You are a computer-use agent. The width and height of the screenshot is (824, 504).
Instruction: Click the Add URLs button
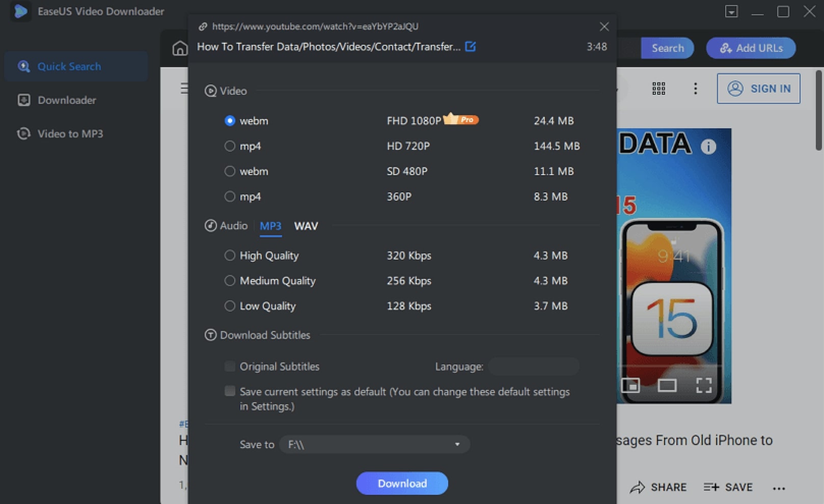tap(751, 48)
